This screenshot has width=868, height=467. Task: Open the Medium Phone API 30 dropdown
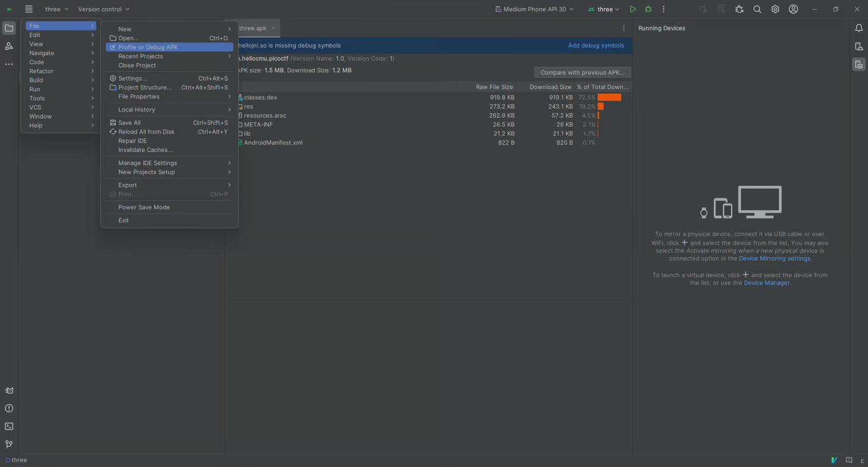tap(534, 9)
